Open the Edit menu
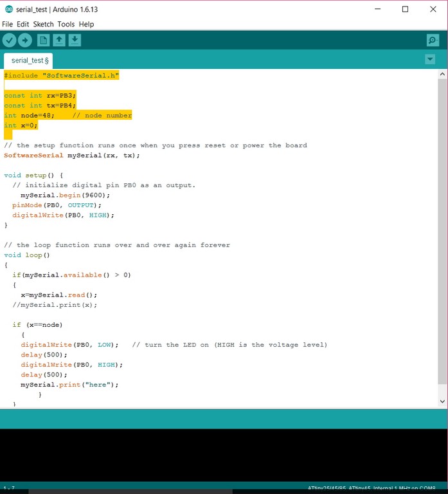The width and height of the screenshot is (448, 494). click(x=22, y=24)
